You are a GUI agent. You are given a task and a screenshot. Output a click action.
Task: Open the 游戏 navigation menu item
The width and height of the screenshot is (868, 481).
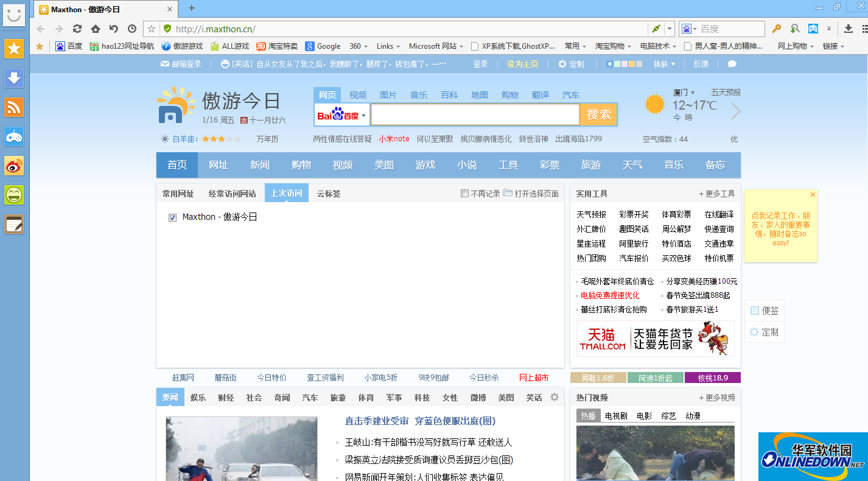point(425,165)
